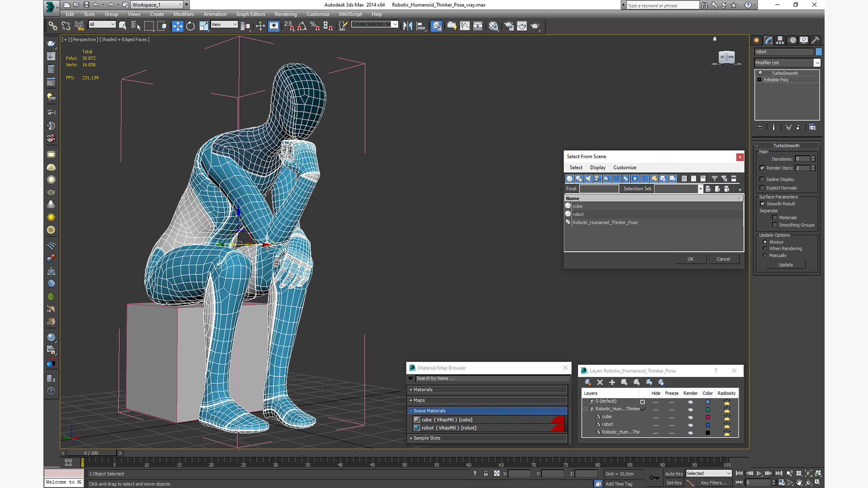This screenshot has height=488, width=868.
Task: Select the Manually update radio button
Action: pos(765,256)
